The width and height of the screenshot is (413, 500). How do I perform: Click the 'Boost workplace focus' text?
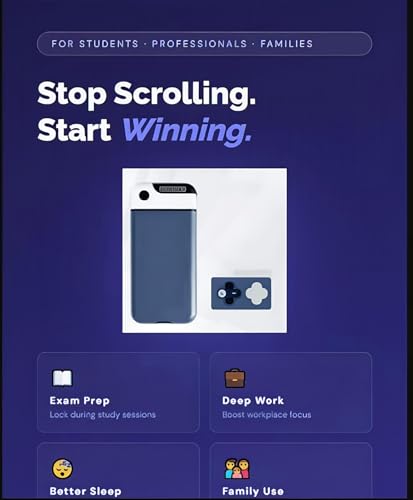pyautogui.click(x=267, y=415)
